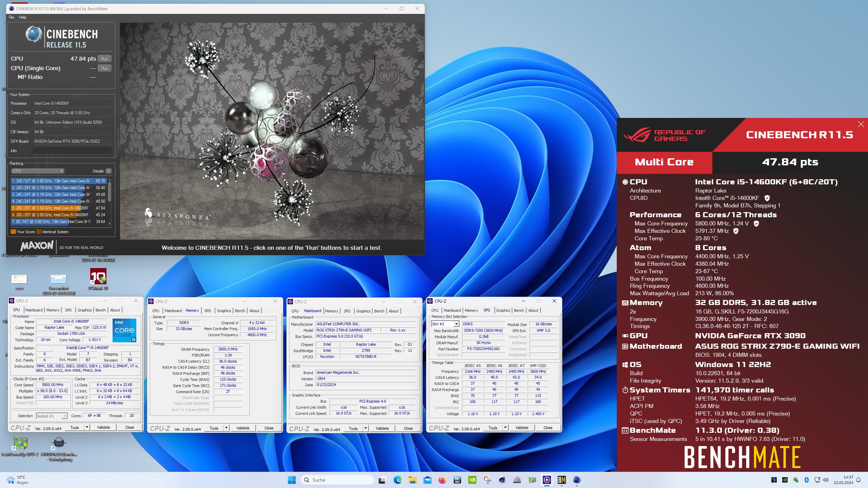Click Validate in CPU-Z SPD window
This screenshot has width=868, height=488.
tap(522, 428)
